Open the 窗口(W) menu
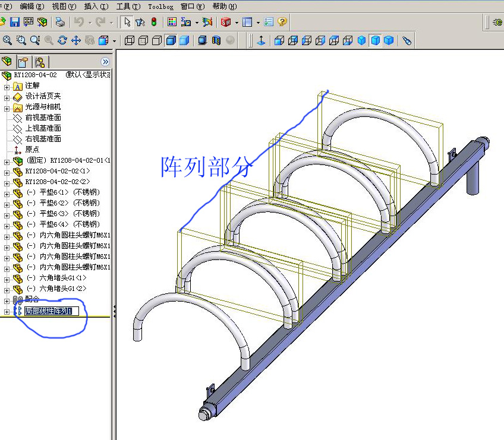The image size is (504, 440). pyautogui.click(x=192, y=7)
